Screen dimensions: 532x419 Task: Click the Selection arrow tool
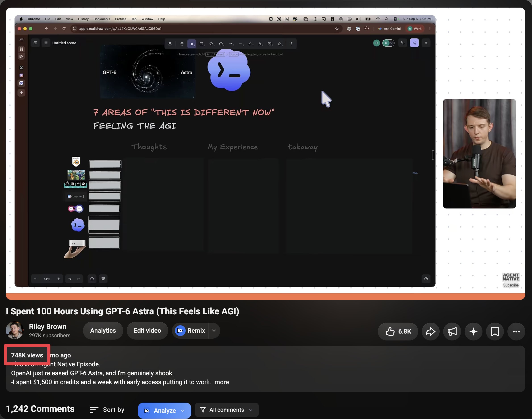point(192,44)
